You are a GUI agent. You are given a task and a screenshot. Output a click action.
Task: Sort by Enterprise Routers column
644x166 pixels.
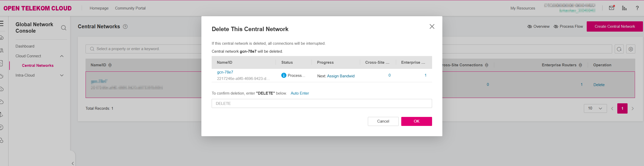580,65
